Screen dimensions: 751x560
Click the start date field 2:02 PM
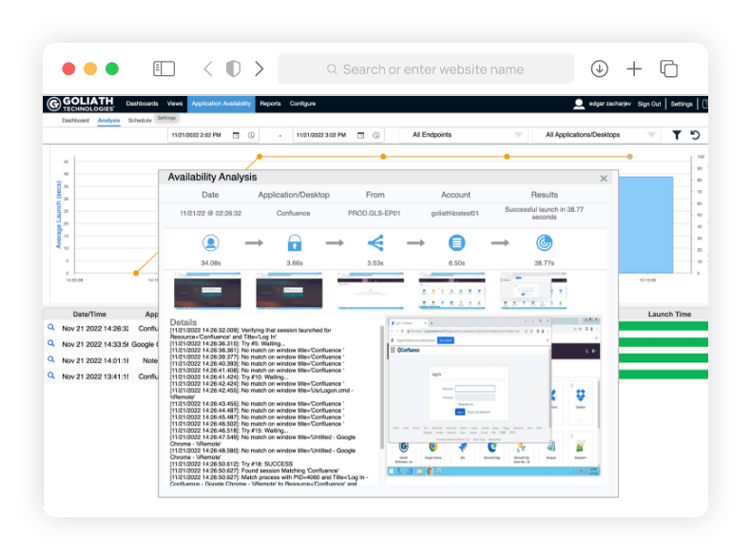click(197, 135)
